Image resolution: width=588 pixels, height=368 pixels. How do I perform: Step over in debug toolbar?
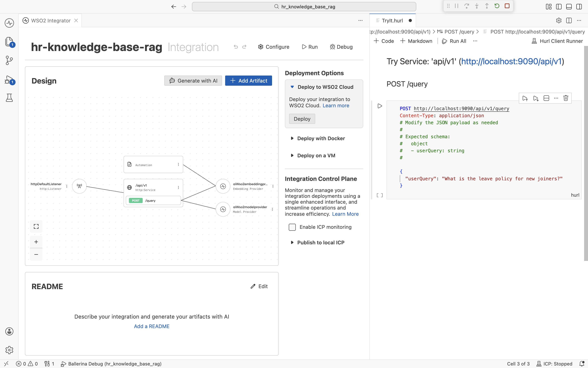466,6
